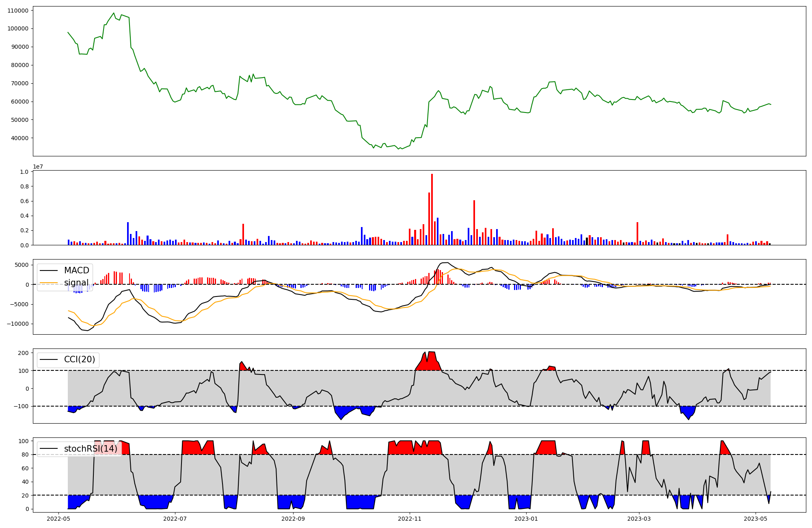The image size is (812, 528).
Task: Click the 2023-05 date tick label
Action: 756,519
